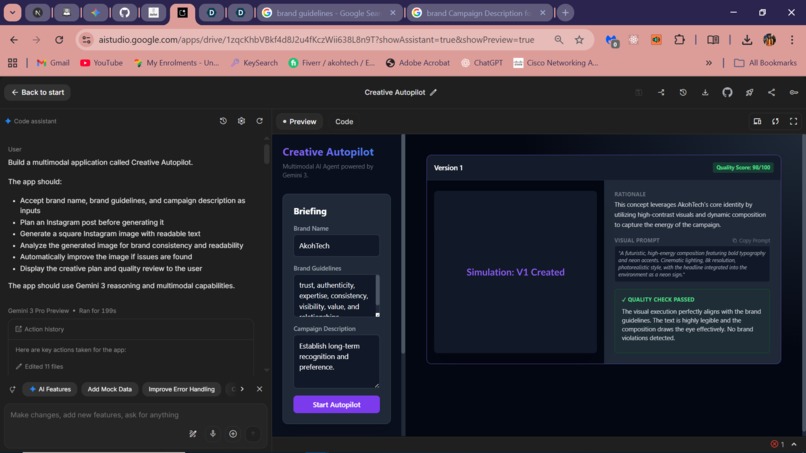
Task: Click the Campaign Description textarea
Action: [336, 361]
